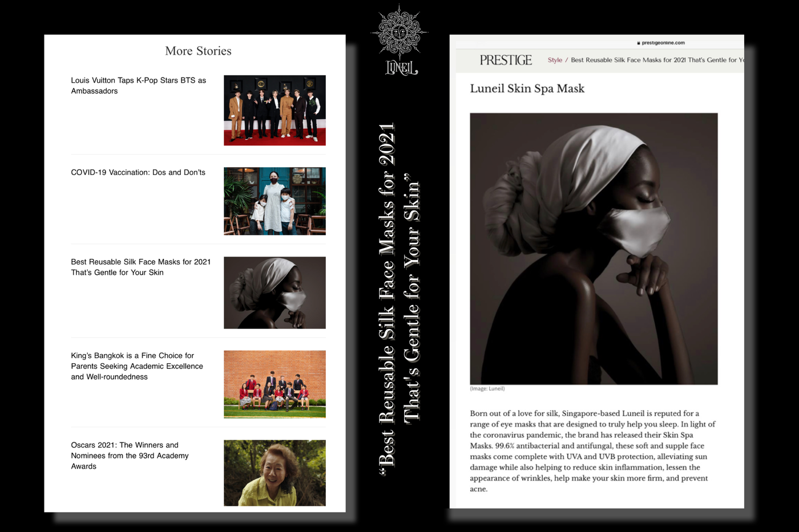The image size is (799, 532).
Task: Go to the Style breadcrumb section
Action: (x=555, y=60)
